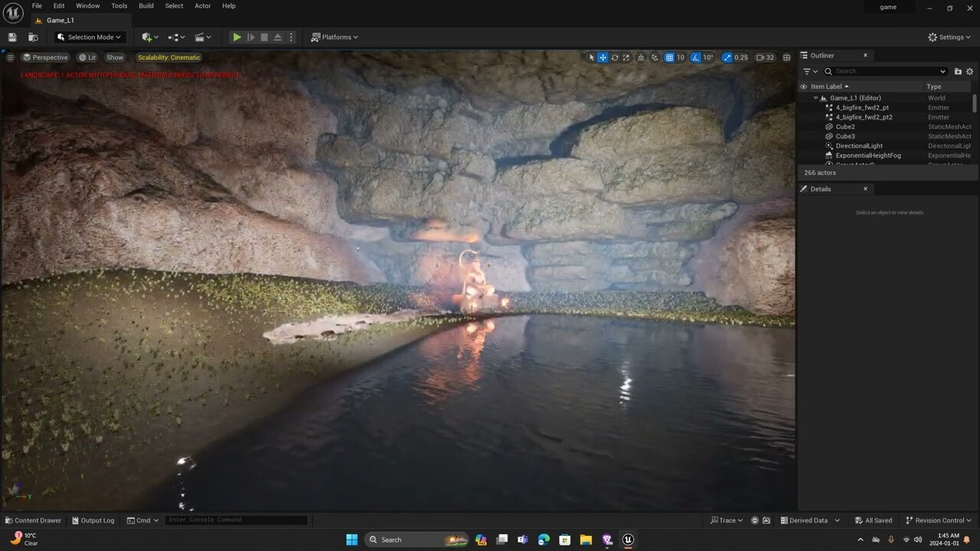Click the Outliner settings gear icon
This screenshot has height=551, width=980.
(969, 70)
